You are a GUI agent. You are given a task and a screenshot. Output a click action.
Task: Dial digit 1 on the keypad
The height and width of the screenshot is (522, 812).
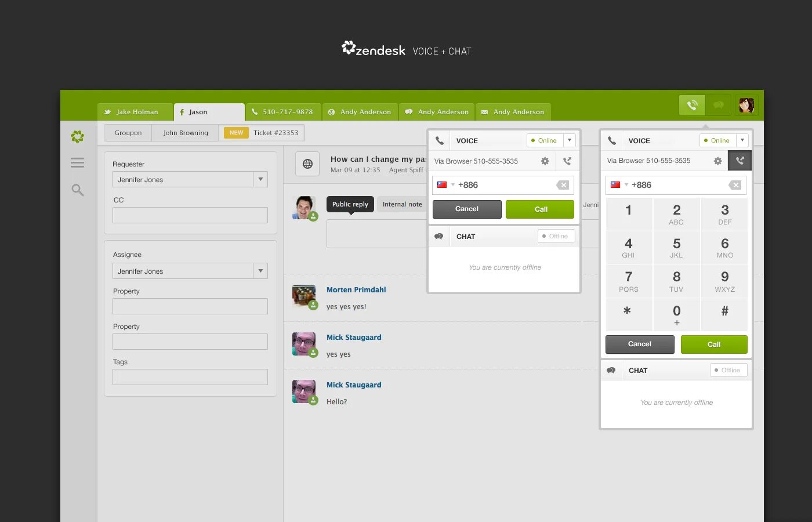pyautogui.click(x=629, y=214)
